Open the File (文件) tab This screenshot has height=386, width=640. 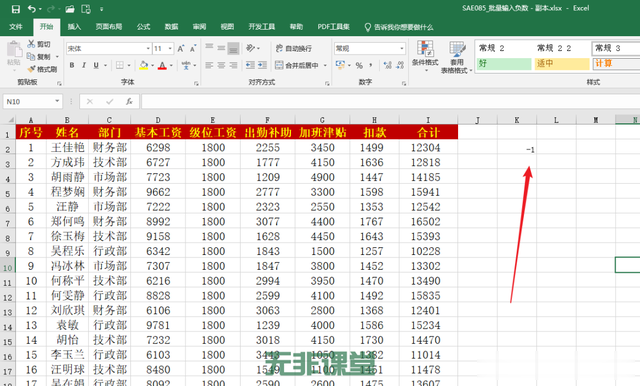click(16, 27)
